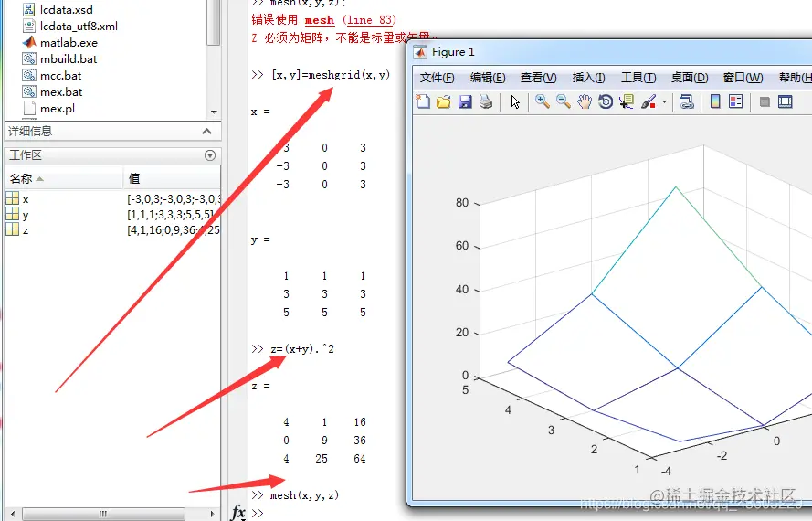The width and height of the screenshot is (812, 521).
Task: Enable the Rotate 3D tool
Action: 606,101
